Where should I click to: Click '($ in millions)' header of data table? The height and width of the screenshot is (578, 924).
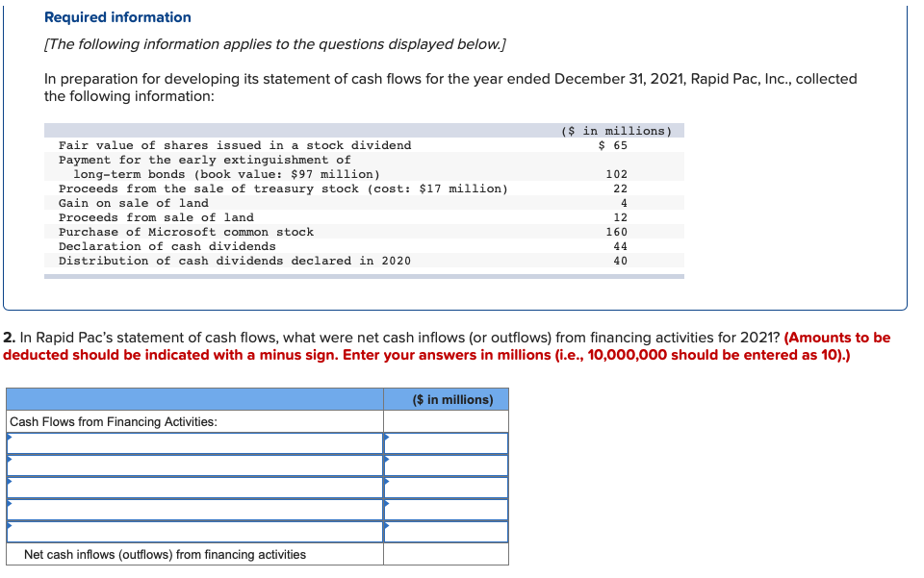click(616, 131)
